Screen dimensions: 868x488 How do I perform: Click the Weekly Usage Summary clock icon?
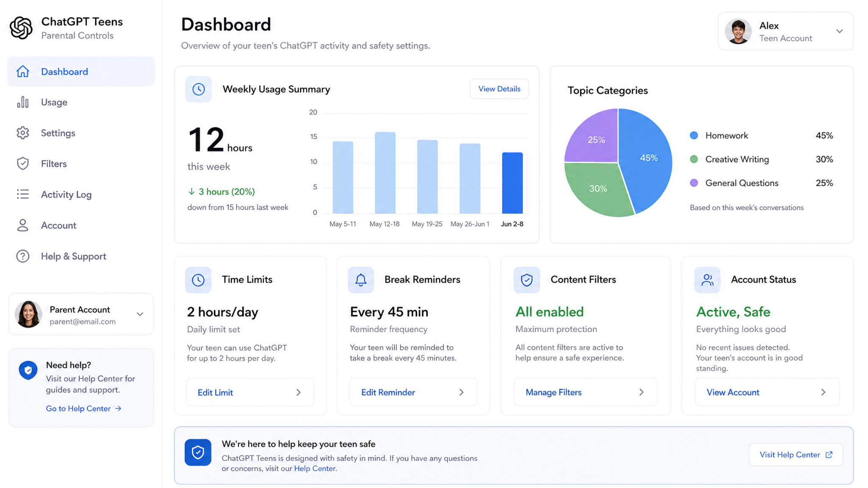pyautogui.click(x=198, y=89)
